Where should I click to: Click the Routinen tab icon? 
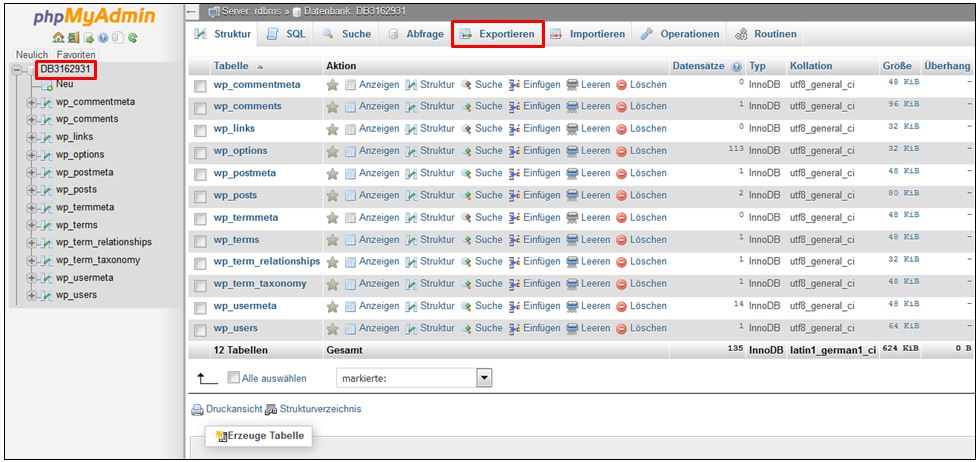click(742, 35)
